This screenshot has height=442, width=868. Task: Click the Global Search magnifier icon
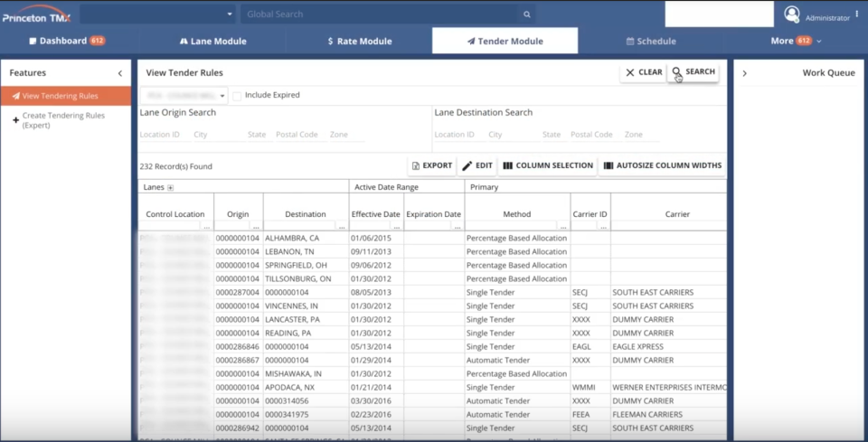pos(527,14)
